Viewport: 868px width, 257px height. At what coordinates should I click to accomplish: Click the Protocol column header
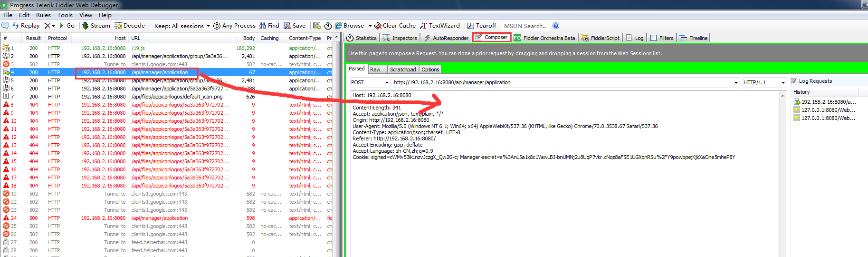(x=57, y=38)
